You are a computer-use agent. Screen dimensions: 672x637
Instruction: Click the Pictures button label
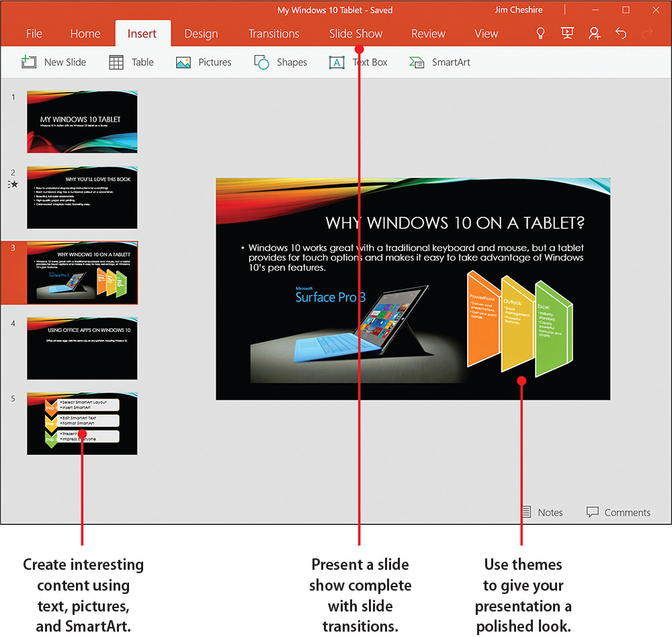(x=215, y=62)
